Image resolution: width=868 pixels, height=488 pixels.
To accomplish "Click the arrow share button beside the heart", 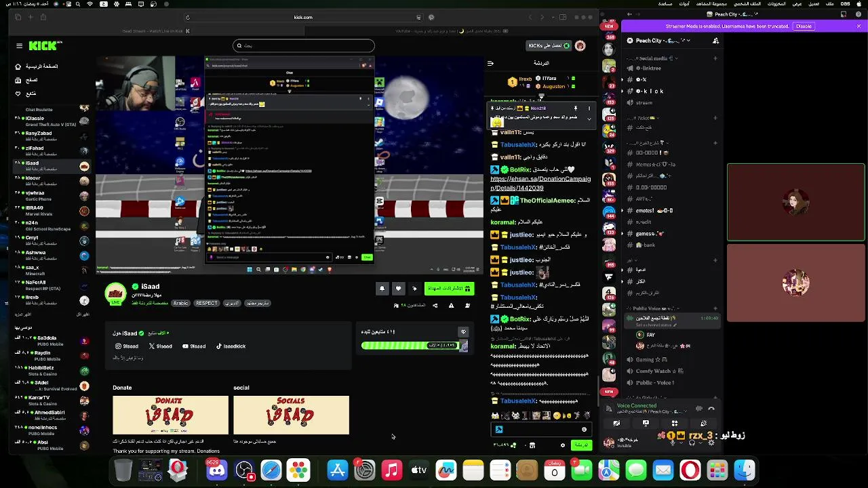I will 414,289.
